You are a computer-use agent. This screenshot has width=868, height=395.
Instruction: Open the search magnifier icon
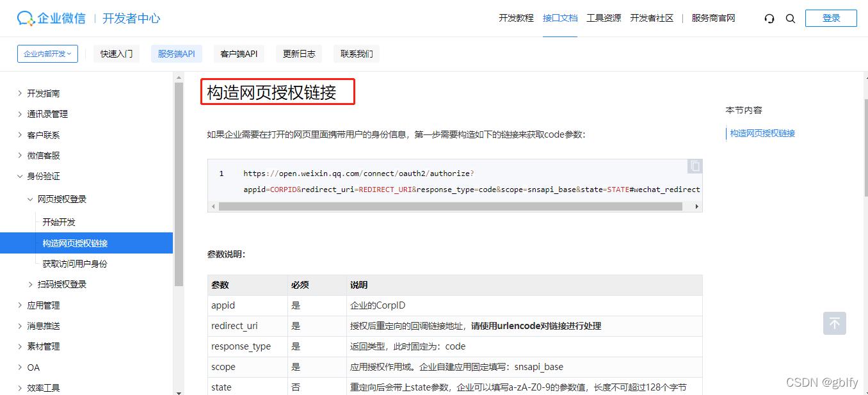pyautogui.click(x=791, y=19)
